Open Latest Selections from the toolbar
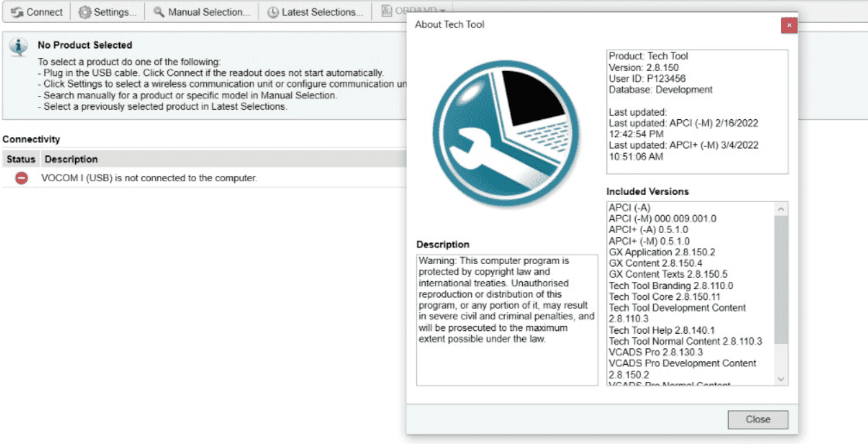Viewport: 868px width, 444px height. [x=315, y=12]
